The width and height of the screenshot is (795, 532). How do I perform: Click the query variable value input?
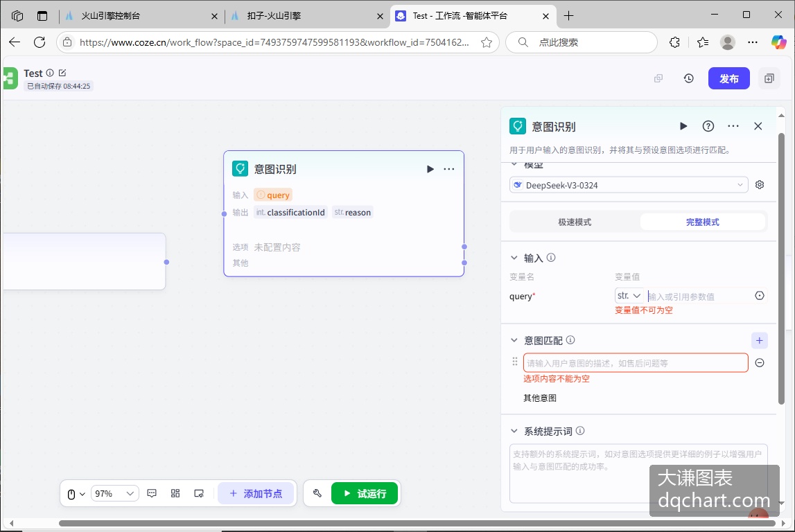click(699, 296)
